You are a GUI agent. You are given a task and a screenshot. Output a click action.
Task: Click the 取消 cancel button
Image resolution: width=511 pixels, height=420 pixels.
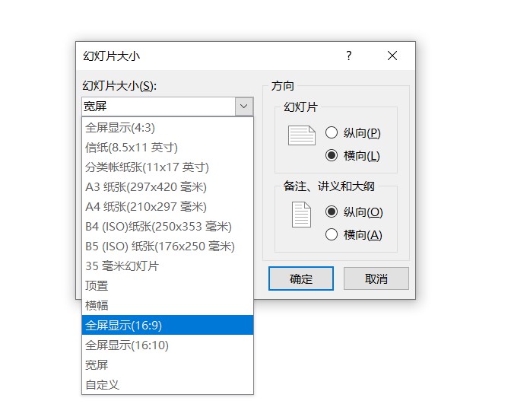376,278
